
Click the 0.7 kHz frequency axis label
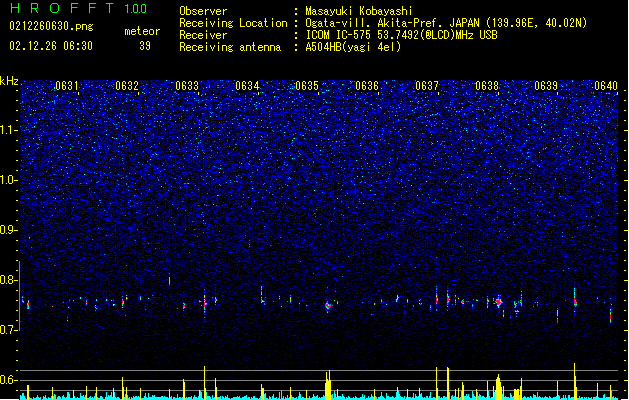(x=9, y=330)
